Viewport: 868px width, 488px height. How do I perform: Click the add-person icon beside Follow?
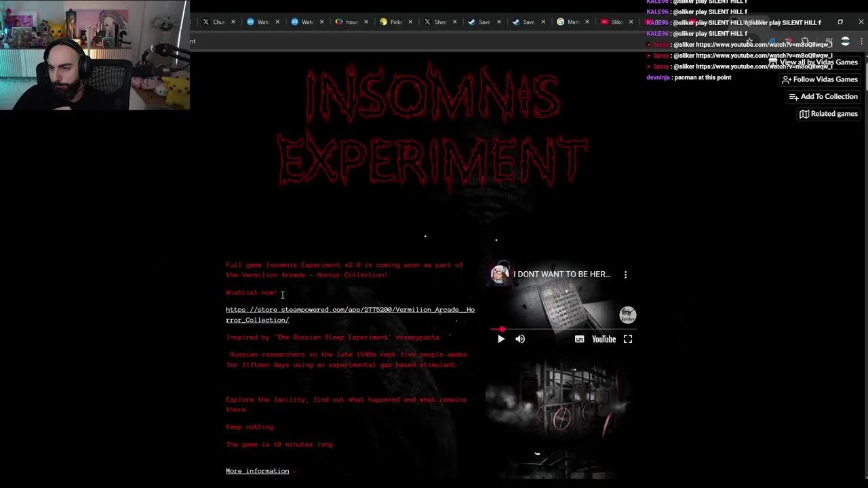coord(787,79)
